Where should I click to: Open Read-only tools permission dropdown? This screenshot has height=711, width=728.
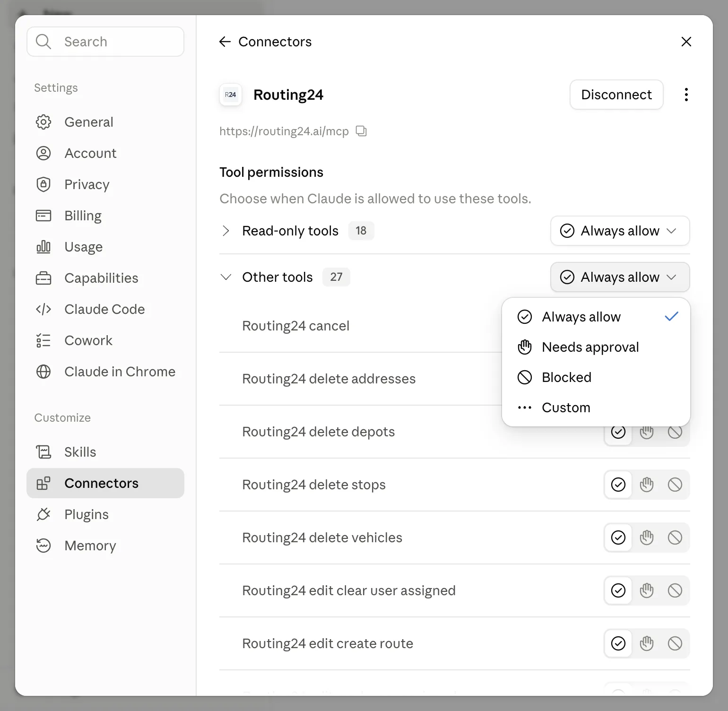[620, 231]
